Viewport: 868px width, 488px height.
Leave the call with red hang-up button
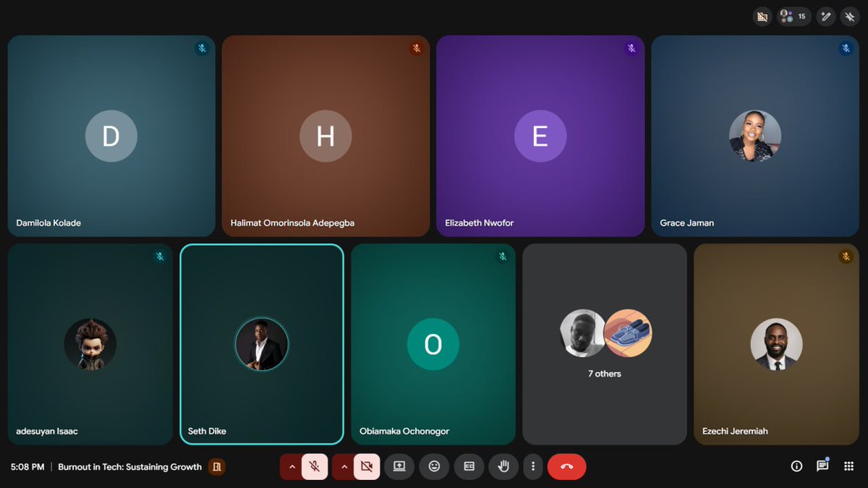[567, 467]
